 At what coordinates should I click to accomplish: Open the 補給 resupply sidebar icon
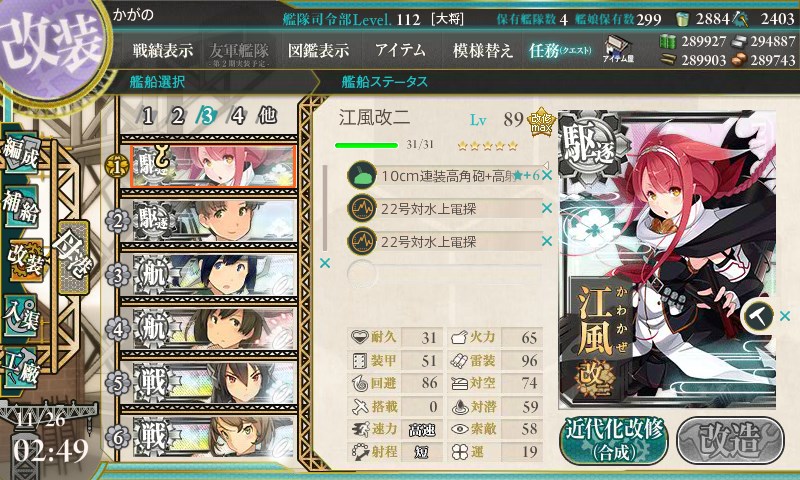21,206
